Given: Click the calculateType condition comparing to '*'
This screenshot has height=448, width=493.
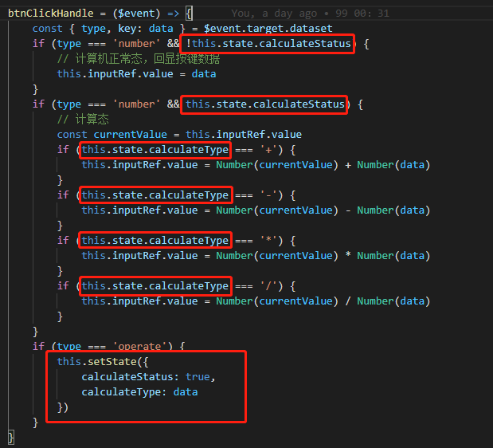Looking at the screenshot, I should (x=155, y=241).
